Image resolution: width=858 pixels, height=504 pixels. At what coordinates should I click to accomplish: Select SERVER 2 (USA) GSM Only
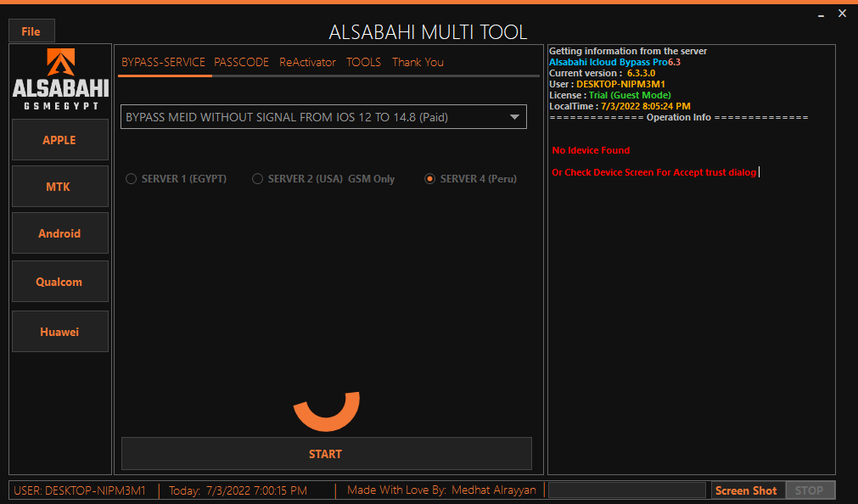pyautogui.click(x=258, y=179)
